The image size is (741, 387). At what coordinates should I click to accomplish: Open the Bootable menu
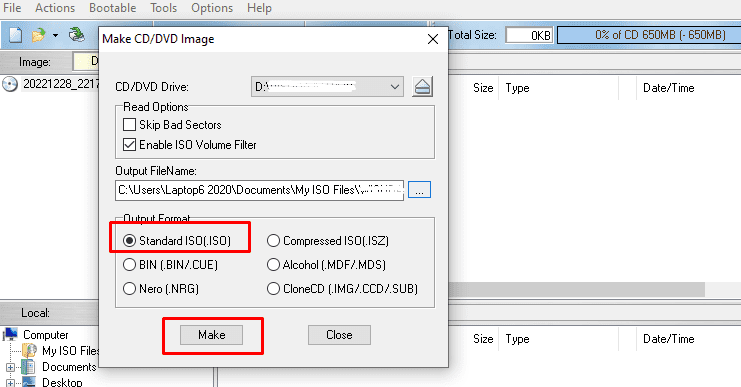pyautogui.click(x=112, y=8)
